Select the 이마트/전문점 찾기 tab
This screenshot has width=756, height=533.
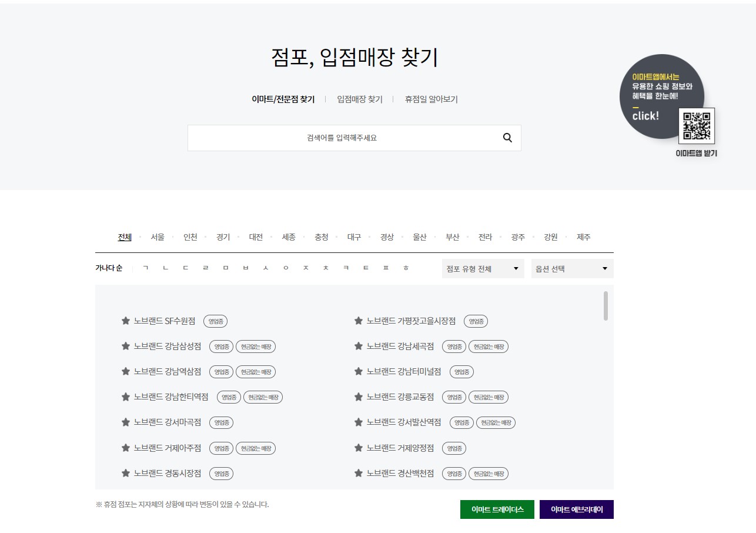(283, 99)
